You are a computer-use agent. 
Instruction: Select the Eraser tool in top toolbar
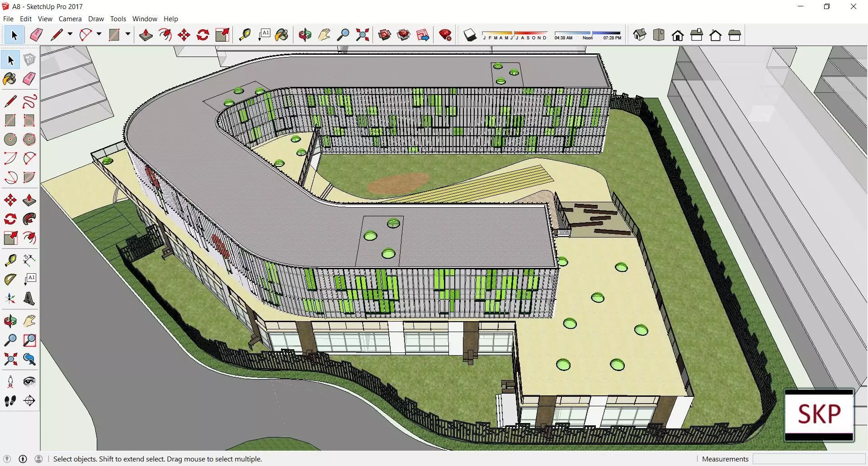36,35
